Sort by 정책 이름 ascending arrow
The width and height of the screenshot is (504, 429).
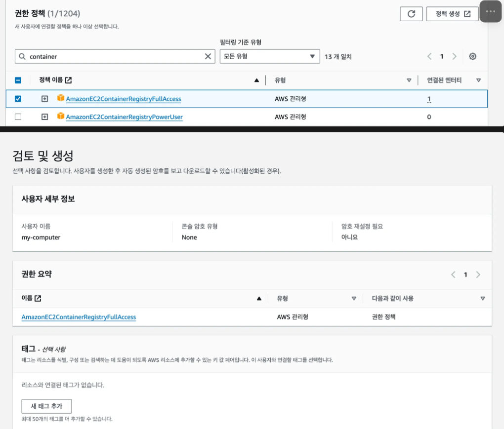[x=256, y=80]
